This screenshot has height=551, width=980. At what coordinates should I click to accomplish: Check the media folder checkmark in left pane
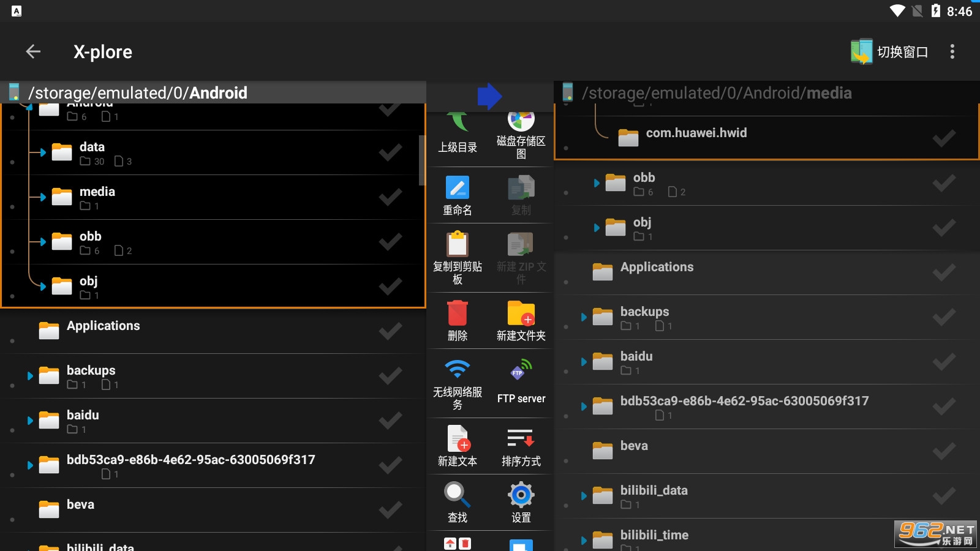(390, 197)
